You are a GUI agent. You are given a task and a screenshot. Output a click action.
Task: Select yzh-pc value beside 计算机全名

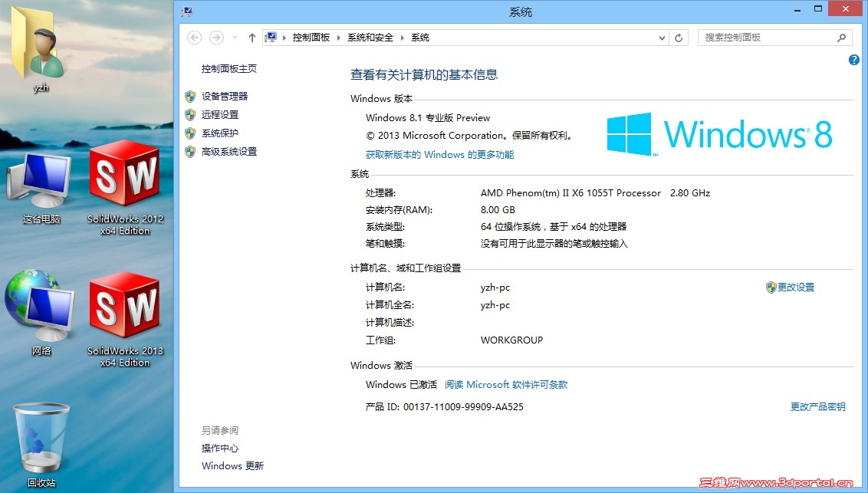pos(495,305)
